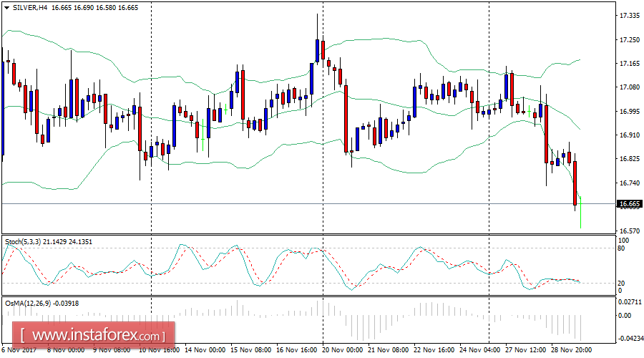Click the 9 Nov 08:00 time label
This screenshot has width=644, height=358.
tap(112, 350)
